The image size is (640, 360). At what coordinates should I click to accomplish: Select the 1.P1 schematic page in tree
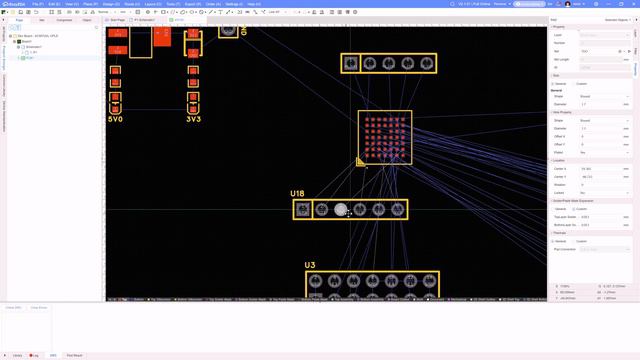(31, 52)
